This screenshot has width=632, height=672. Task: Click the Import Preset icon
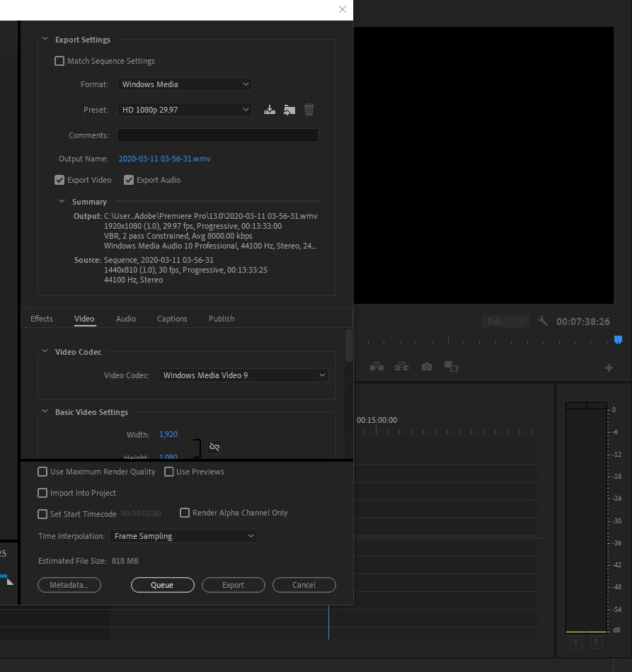[x=289, y=110]
